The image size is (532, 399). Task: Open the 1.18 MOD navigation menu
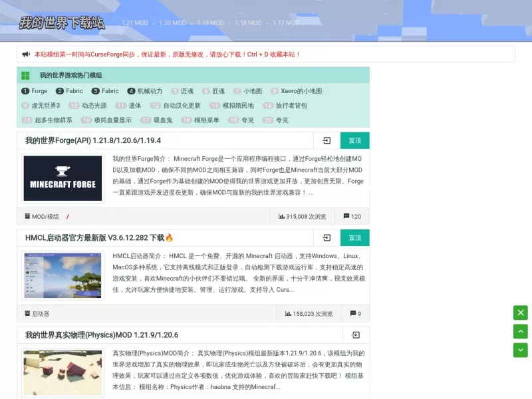point(248,23)
